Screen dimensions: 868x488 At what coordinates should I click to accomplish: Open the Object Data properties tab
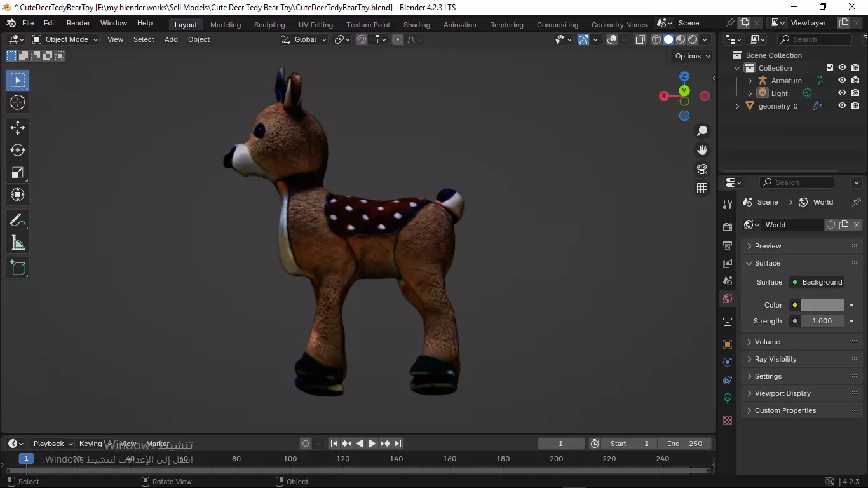click(728, 398)
